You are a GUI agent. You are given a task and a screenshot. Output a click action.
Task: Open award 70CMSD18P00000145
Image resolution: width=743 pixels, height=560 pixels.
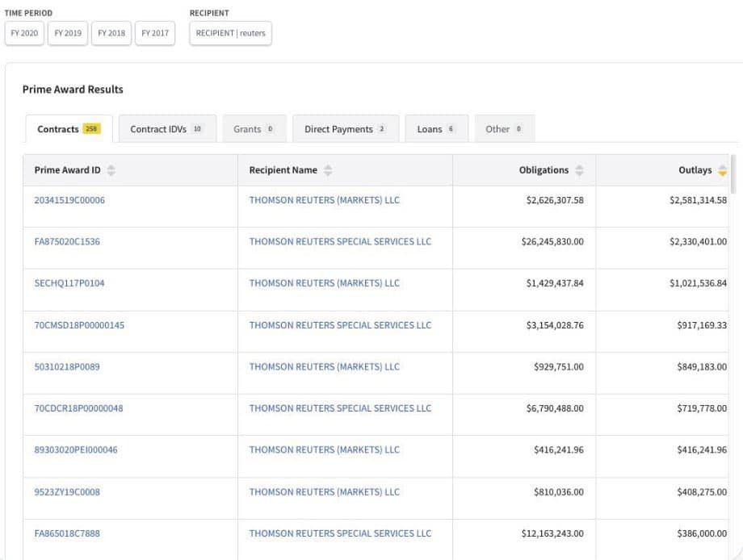79,325
